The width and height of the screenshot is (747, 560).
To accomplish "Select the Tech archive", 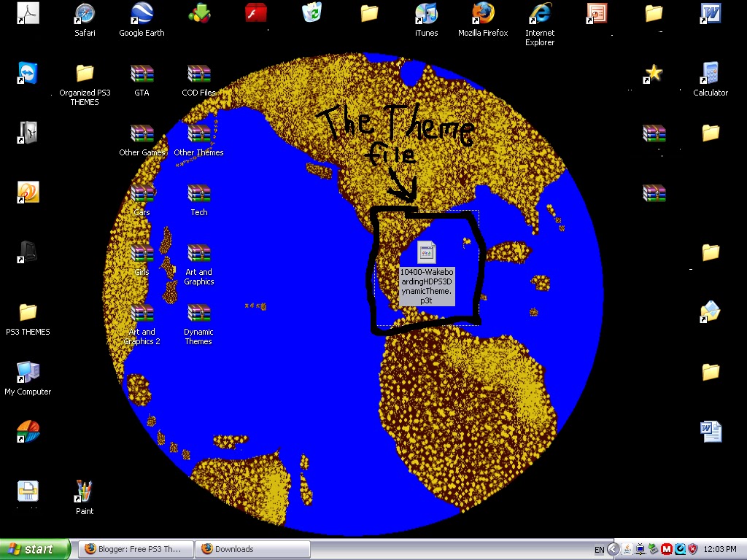I will [198, 200].
